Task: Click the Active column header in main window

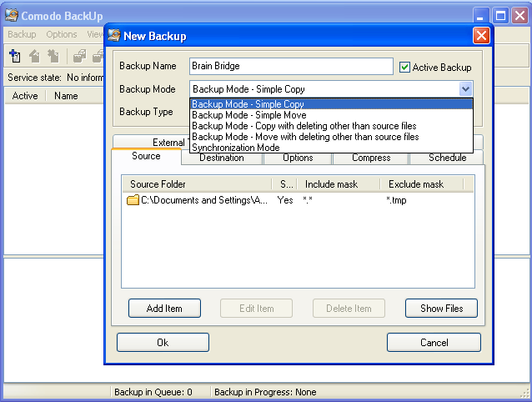Action: pyautogui.click(x=25, y=96)
